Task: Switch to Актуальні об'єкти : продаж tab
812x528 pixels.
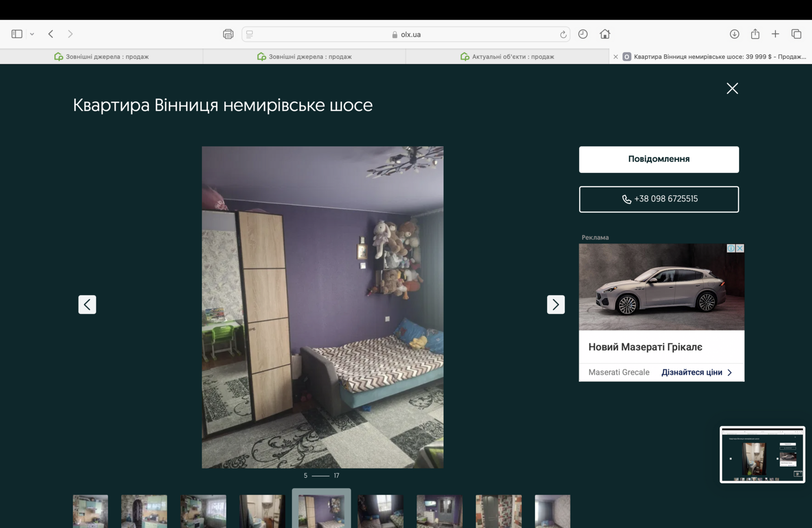Action: [x=507, y=56]
